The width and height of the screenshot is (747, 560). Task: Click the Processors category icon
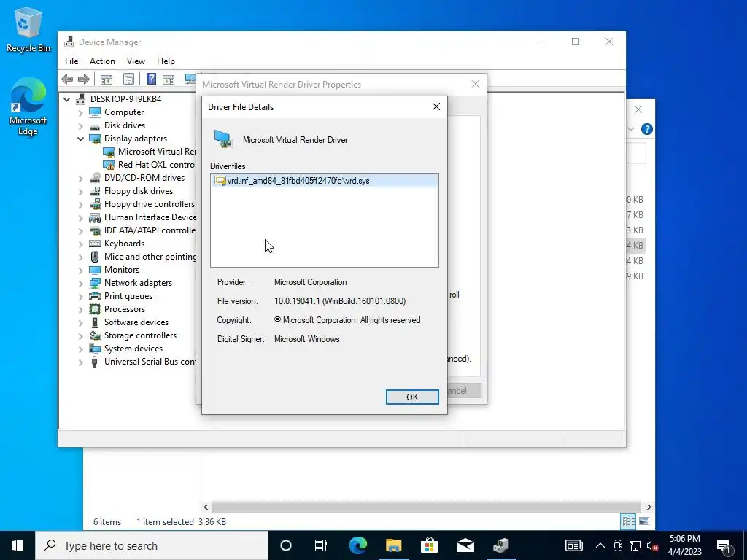(95, 309)
